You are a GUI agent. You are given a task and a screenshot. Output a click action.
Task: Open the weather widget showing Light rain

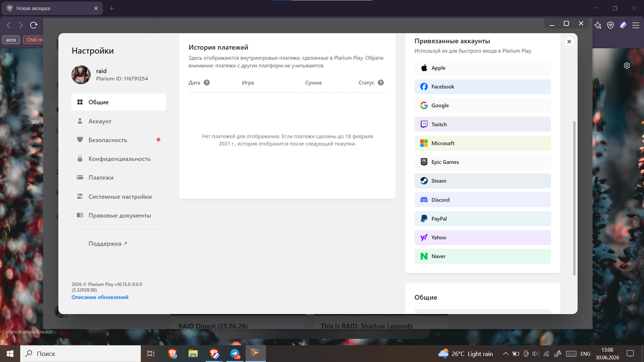[x=465, y=354]
